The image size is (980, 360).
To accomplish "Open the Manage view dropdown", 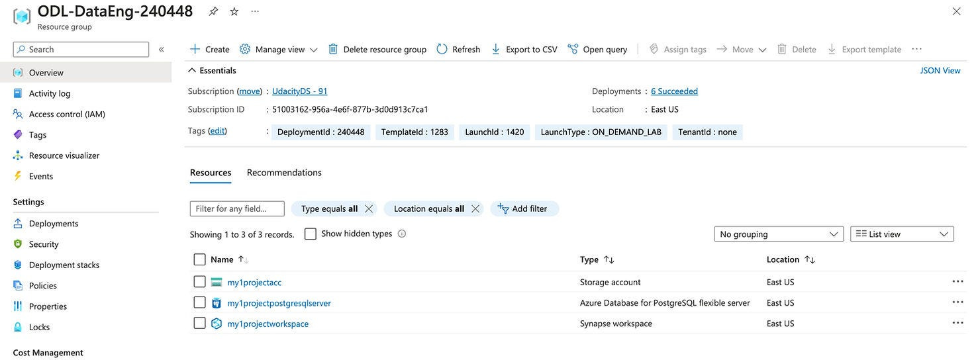I will pyautogui.click(x=279, y=50).
